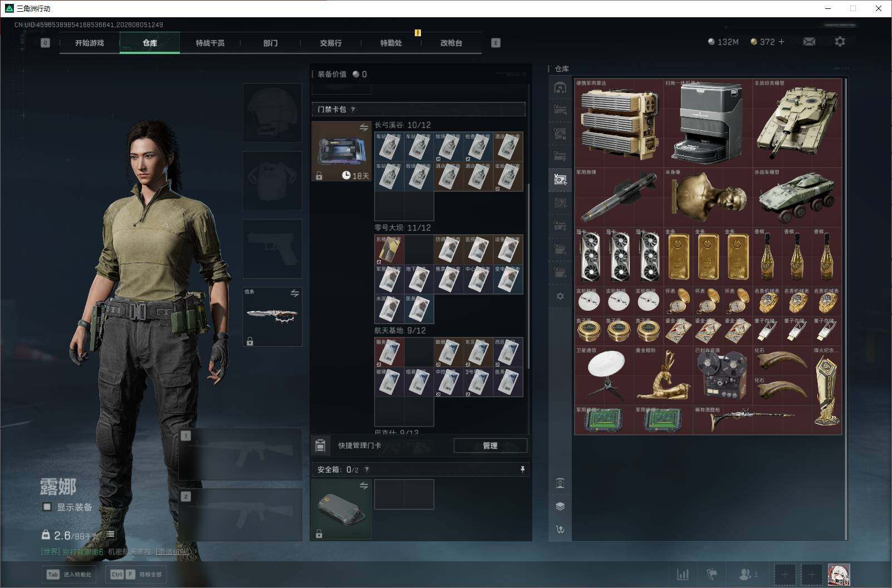Click the 转移全部 button
This screenshot has height=588, width=892.
(136, 575)
